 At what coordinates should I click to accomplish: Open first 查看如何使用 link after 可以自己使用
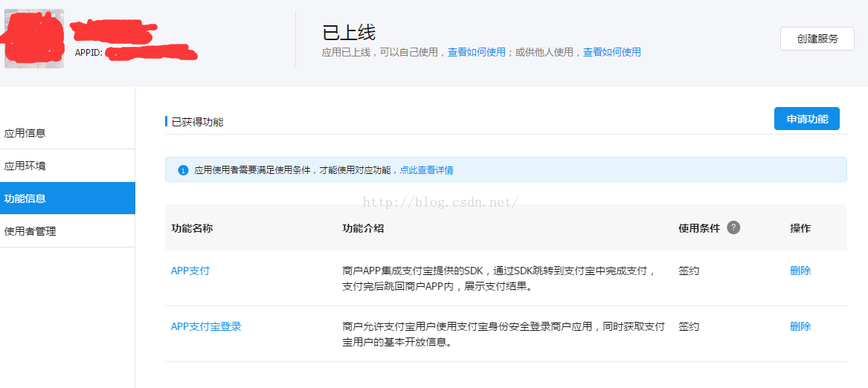[477, 52]
